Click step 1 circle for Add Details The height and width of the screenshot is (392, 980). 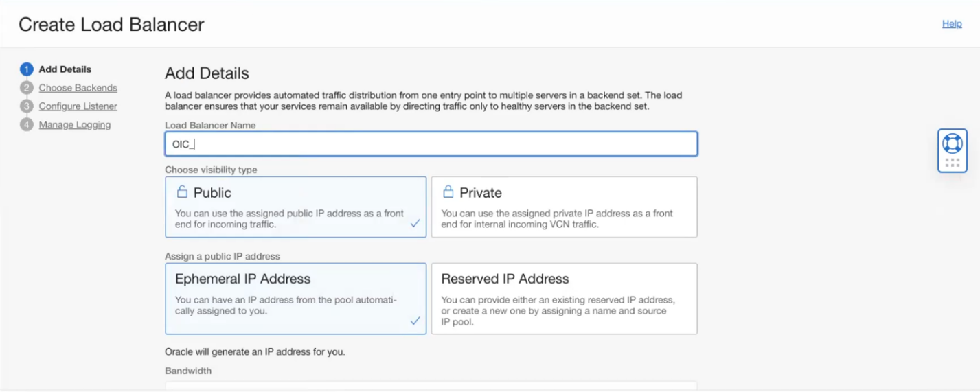pos(27,69)
